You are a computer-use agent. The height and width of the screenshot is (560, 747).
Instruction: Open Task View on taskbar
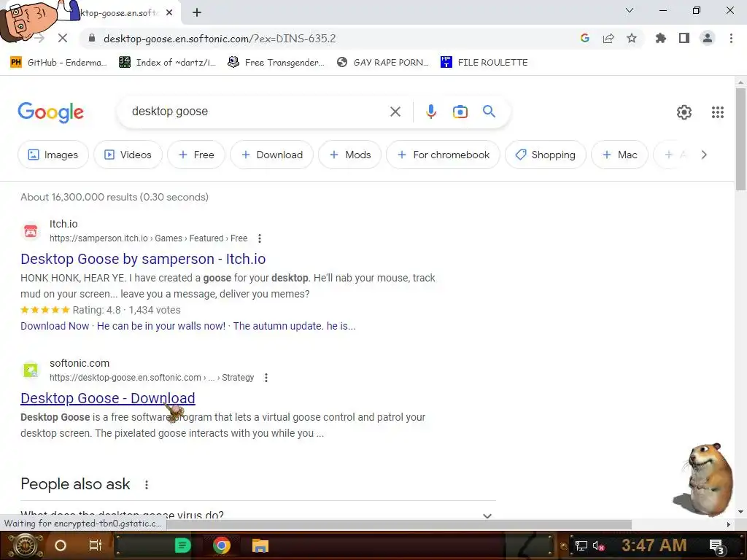click(96, 545)
